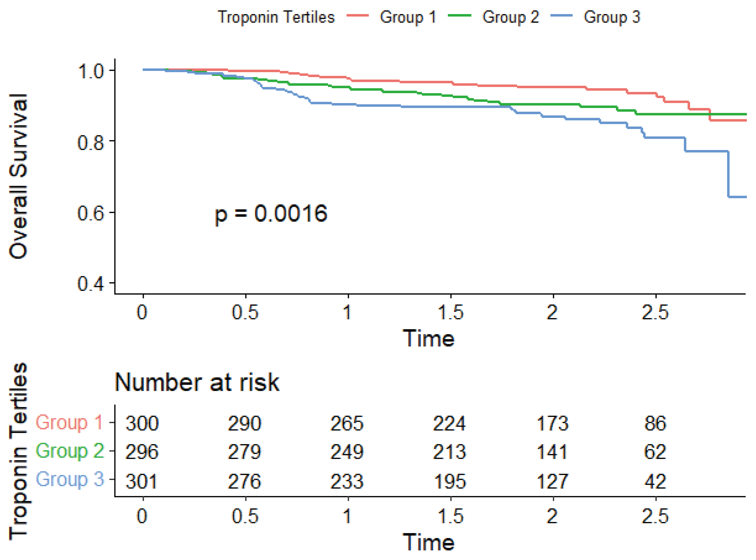Image resolution: width=756 pixels, height=560 pixels.
Task: Click the red Group 1 risk table row label
Action: (69, 422)
